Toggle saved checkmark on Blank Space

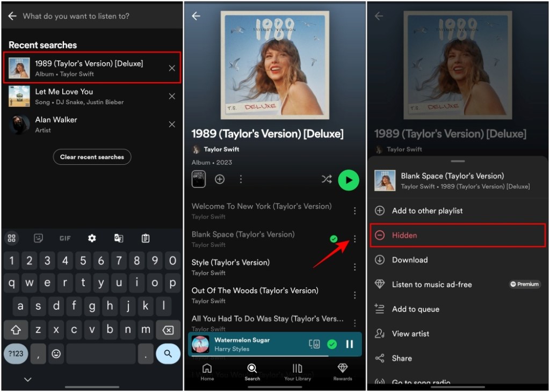point(334,239)
